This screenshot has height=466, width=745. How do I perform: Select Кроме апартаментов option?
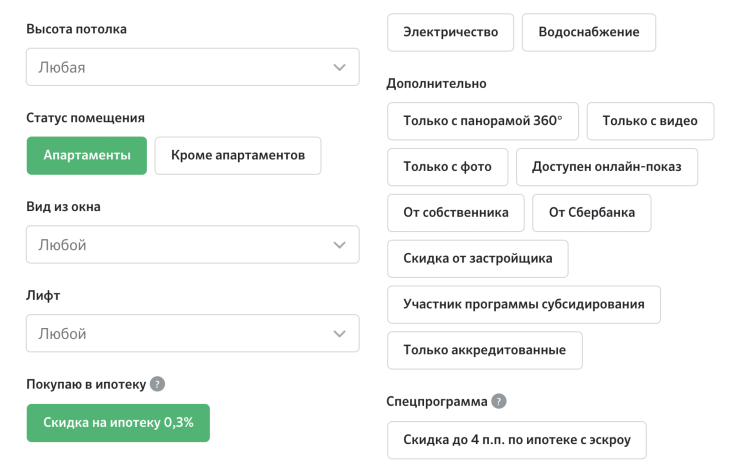click(x=238, y=156)
